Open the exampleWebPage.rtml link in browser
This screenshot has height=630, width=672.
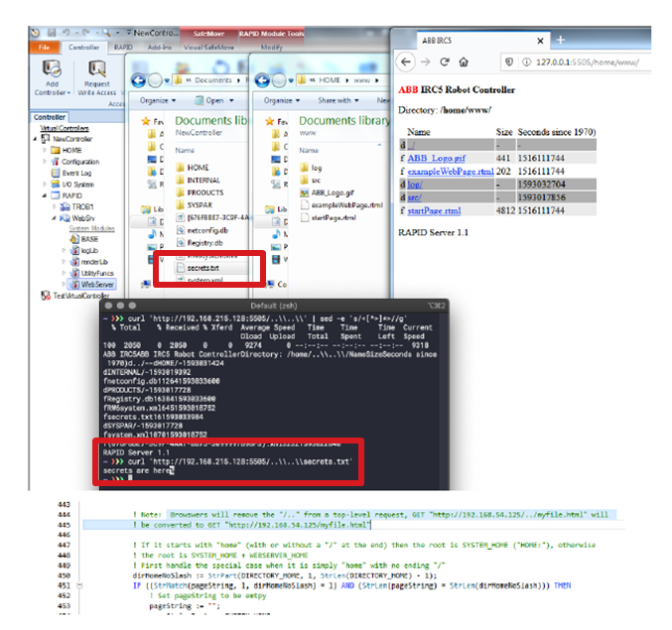(452, 172)
